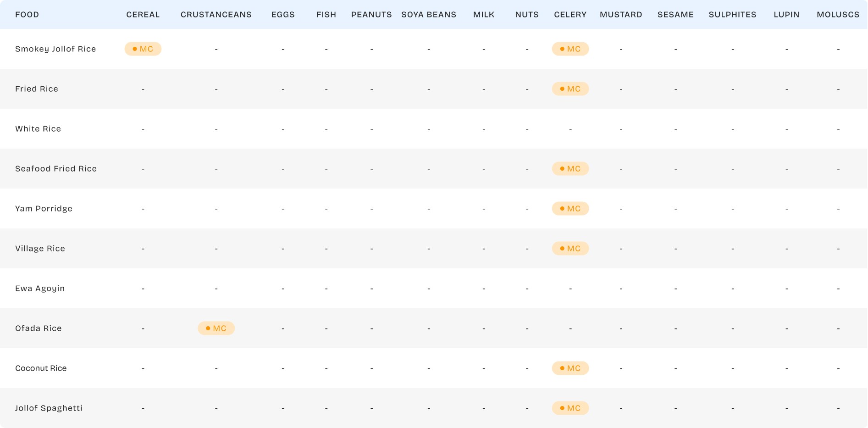
Task: Click the Ewa Agoyin food name
Action: click(40, 289)
